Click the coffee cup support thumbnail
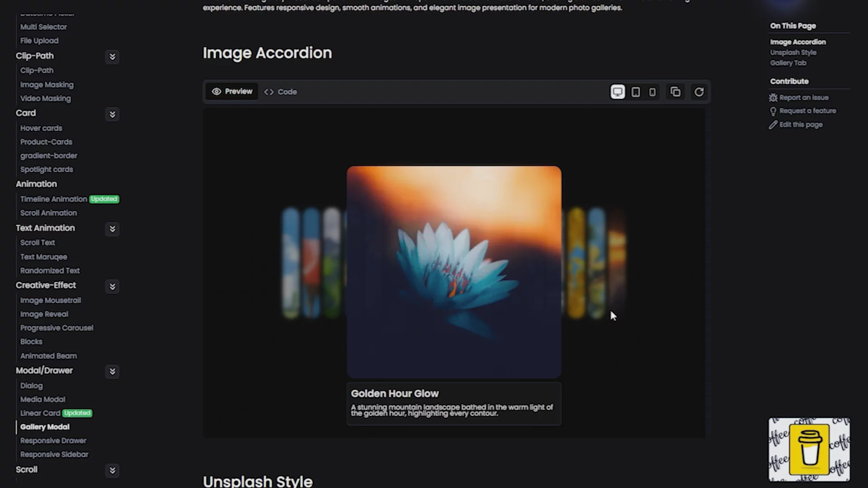The width and height of the screenshot is (868, 488). coord(809,449)
